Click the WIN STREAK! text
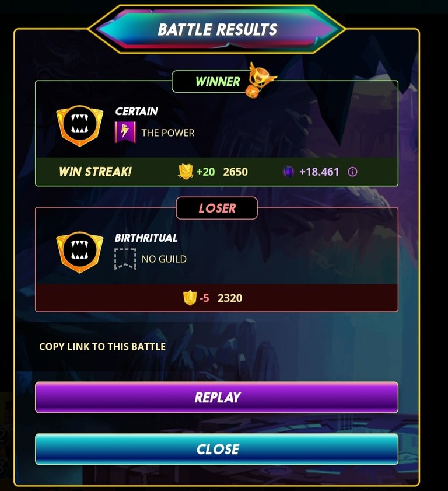 coord(96,172)
